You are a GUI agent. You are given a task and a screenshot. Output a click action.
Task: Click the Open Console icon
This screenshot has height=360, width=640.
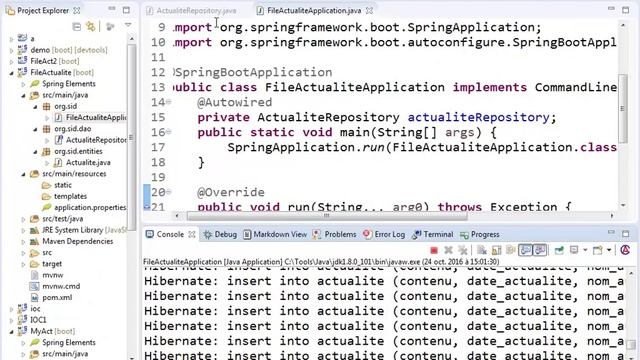tap(598, 250)
